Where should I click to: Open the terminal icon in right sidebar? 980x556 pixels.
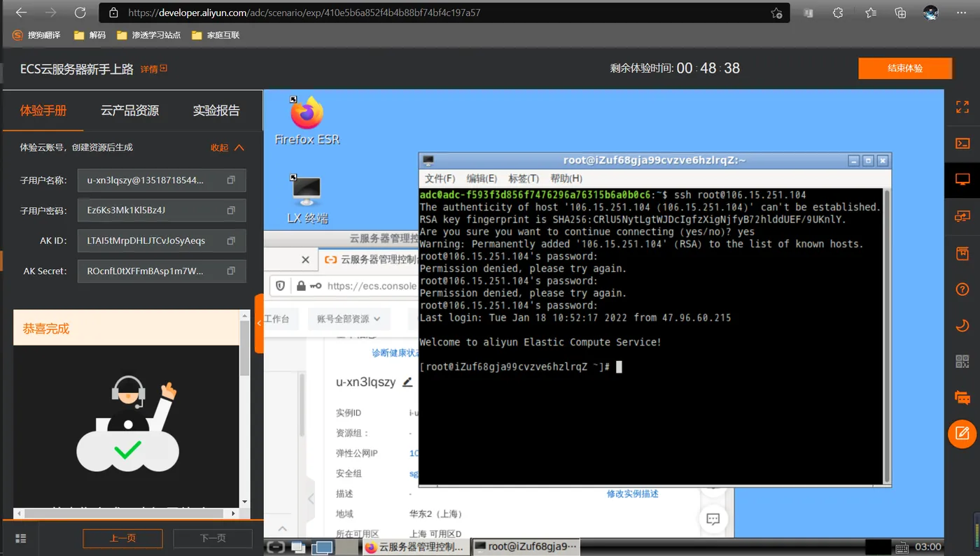point(962,143)
